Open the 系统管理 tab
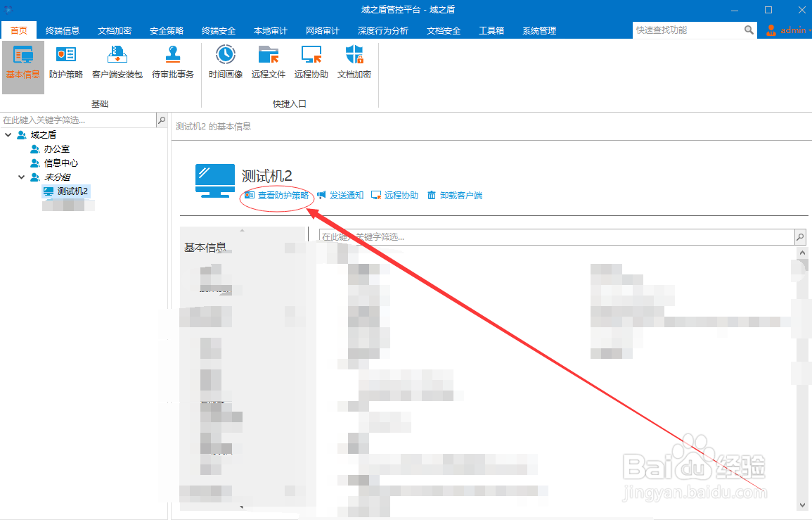The width and height of the screenshot is (812, 520). tap(539, 30)
